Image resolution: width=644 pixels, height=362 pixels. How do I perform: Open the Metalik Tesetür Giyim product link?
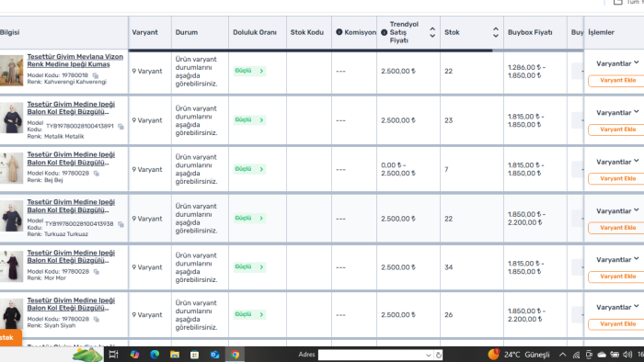point(71,108)
